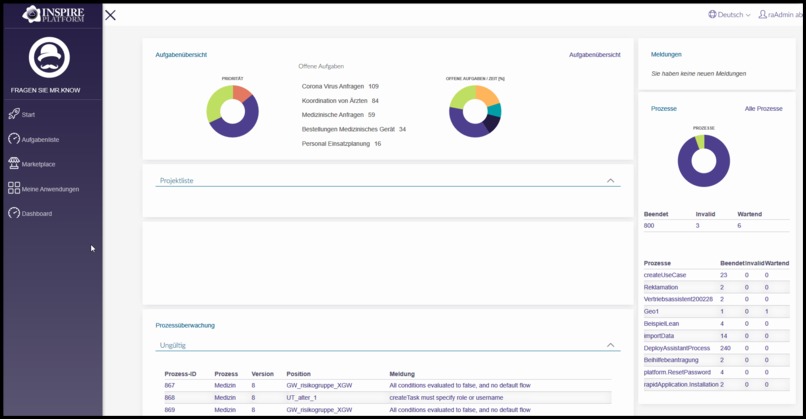The width and height of the screenshot is (806, 419).
Task: Click the raAdmin user profile icon
Action: click(x=762, y=14)
